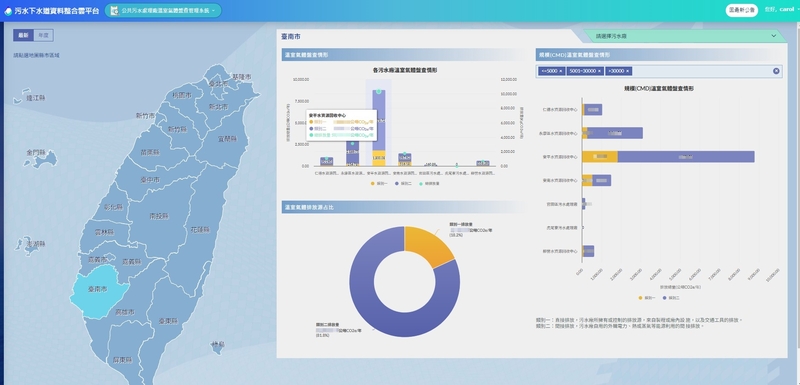800x385 pixels.
Task: Clear all CMD scale filter tags
Action: [776, 71]
